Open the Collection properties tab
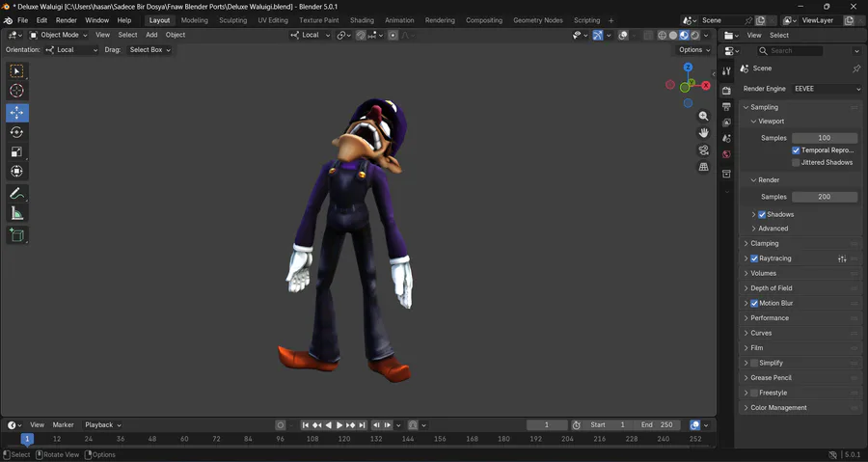868x462 pixels. click(726, 174)
